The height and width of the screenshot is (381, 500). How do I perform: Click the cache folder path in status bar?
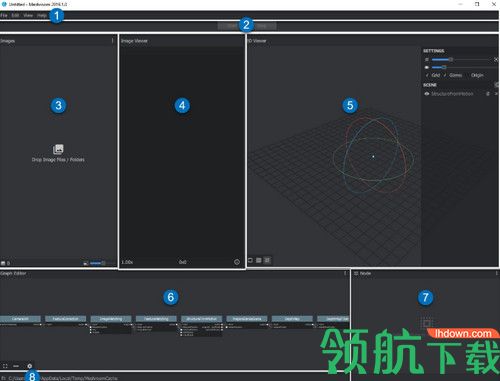(x=63, y=378)
